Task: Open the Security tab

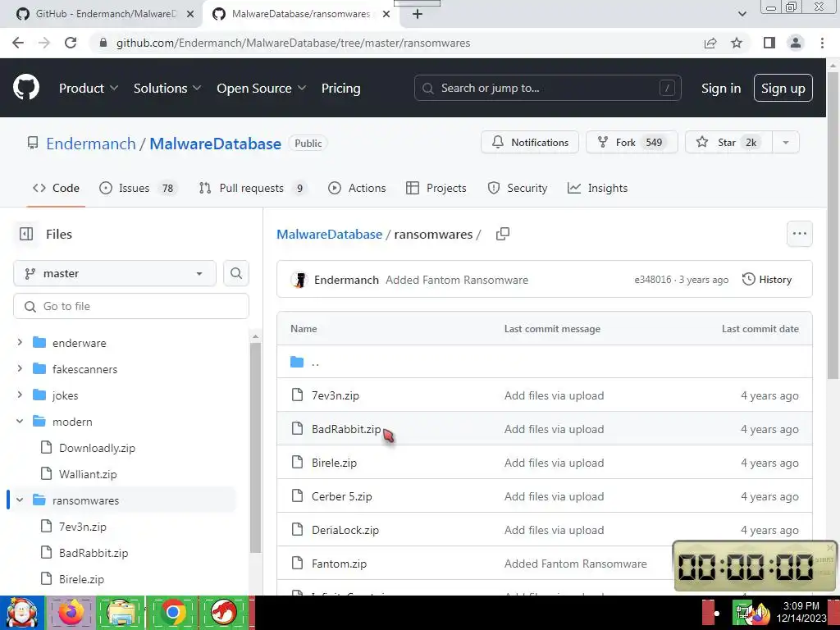Action: pyautogui.click(x=518, y=188)
